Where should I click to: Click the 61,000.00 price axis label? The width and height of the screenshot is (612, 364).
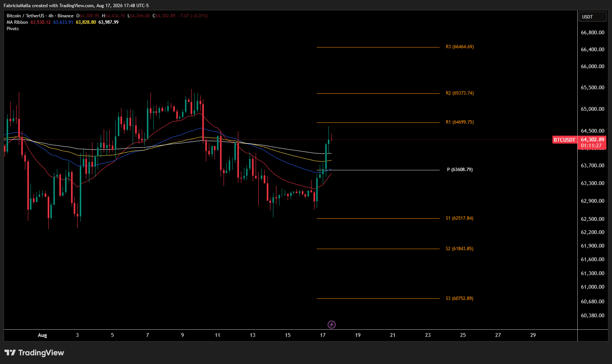click(x=593, y=287)
